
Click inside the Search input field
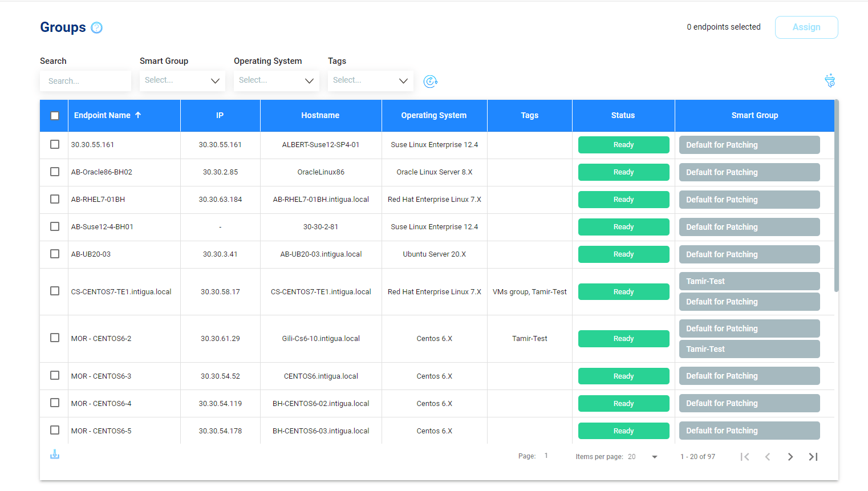[x=85, y=80]
